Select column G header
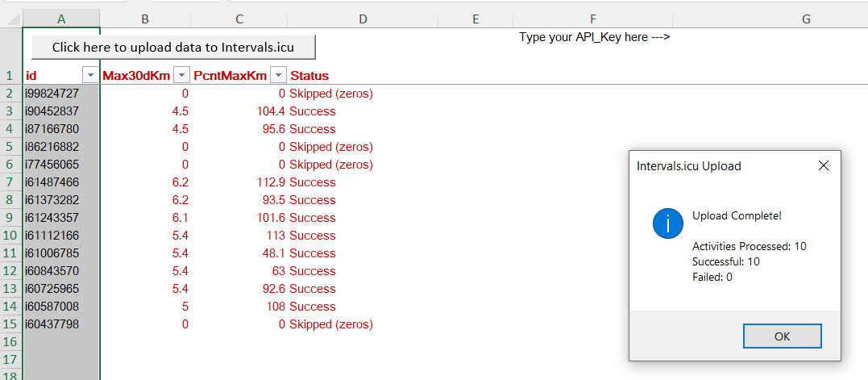Viewport: 868px width, 380px height. point(806,18)
